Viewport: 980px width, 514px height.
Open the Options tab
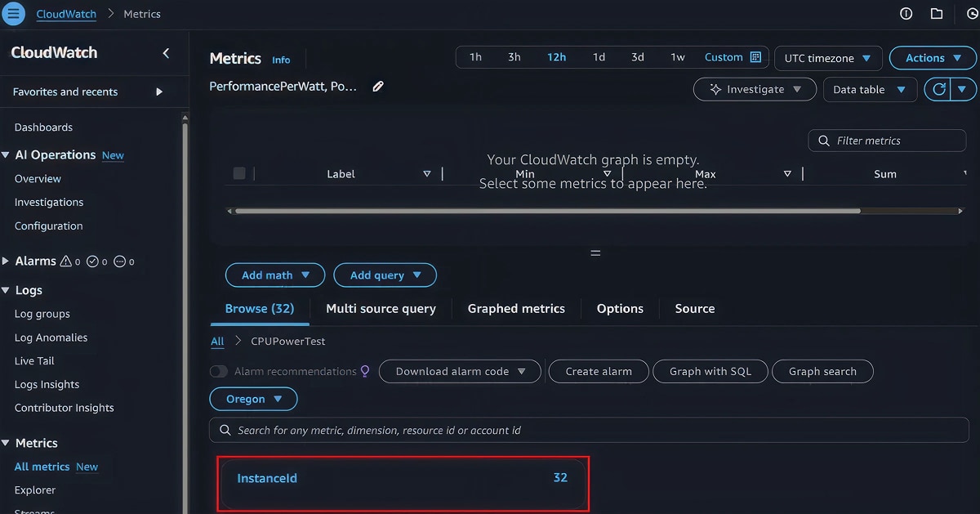point(620,309)
